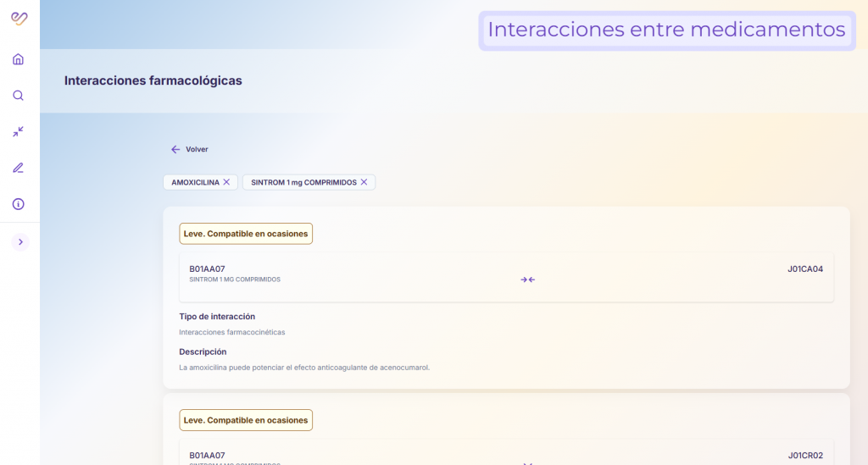Open the information icon in the sidebar
Screen dimensions: 868x465
[19, 204]
